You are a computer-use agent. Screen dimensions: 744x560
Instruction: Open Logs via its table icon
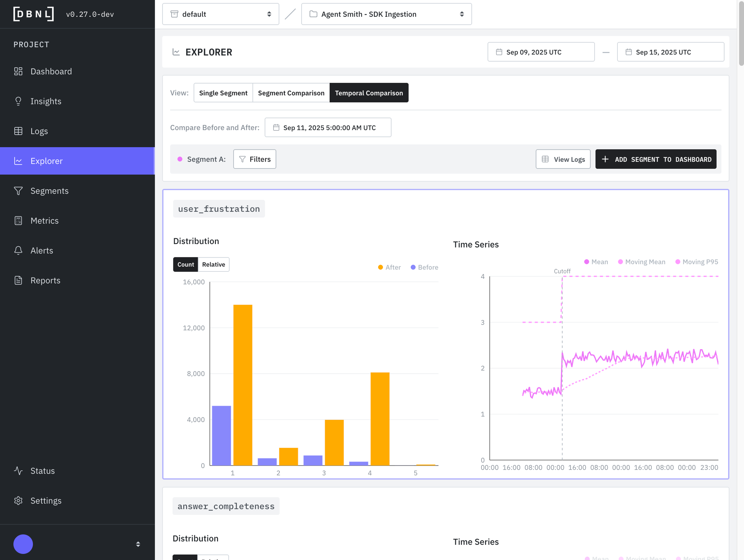coord(18,131)
